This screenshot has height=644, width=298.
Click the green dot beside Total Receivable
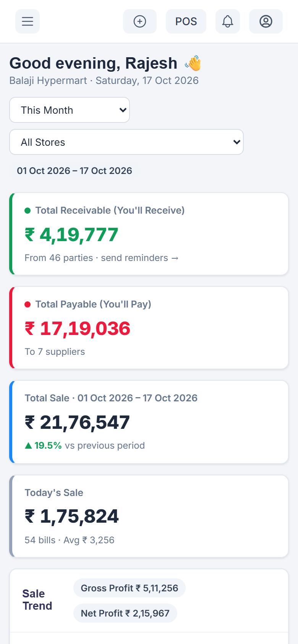tap(28, 211)
